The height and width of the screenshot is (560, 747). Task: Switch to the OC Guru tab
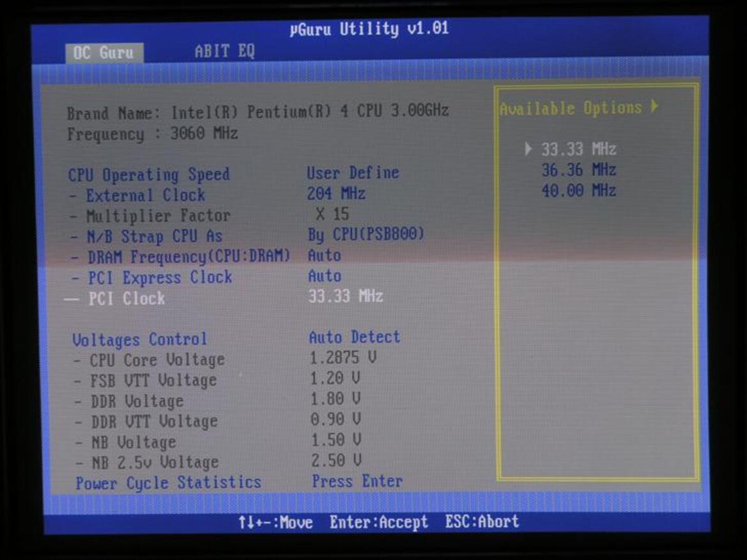(104, 53)
